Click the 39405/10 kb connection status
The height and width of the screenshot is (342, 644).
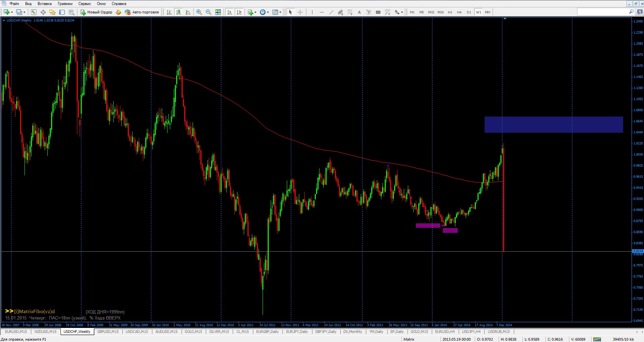click(x=623, y=339)
